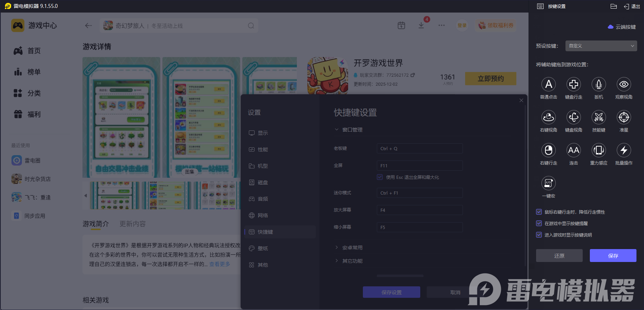
Task: Open 壁纸 settings category
Action: click(280, 248)
